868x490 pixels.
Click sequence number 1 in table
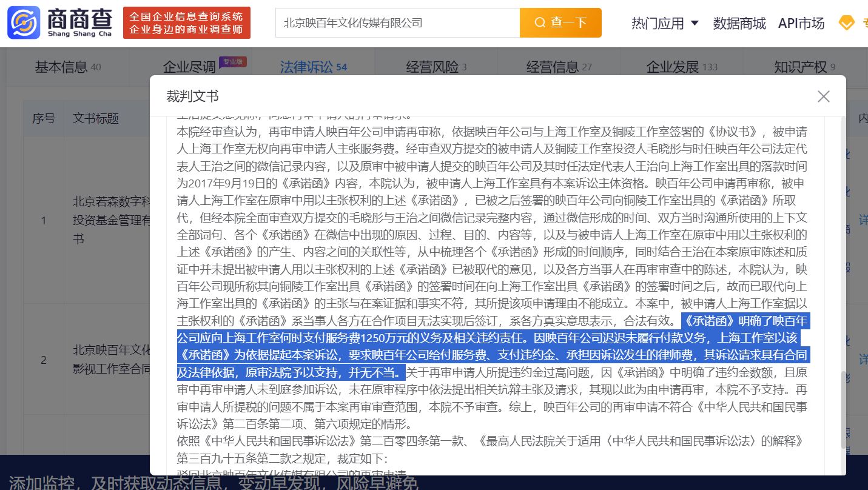pyautogui.click(x=44, y=220)
